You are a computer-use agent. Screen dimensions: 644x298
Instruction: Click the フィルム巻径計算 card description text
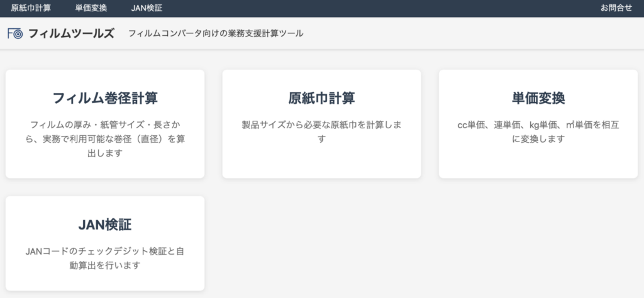[105, 138]
